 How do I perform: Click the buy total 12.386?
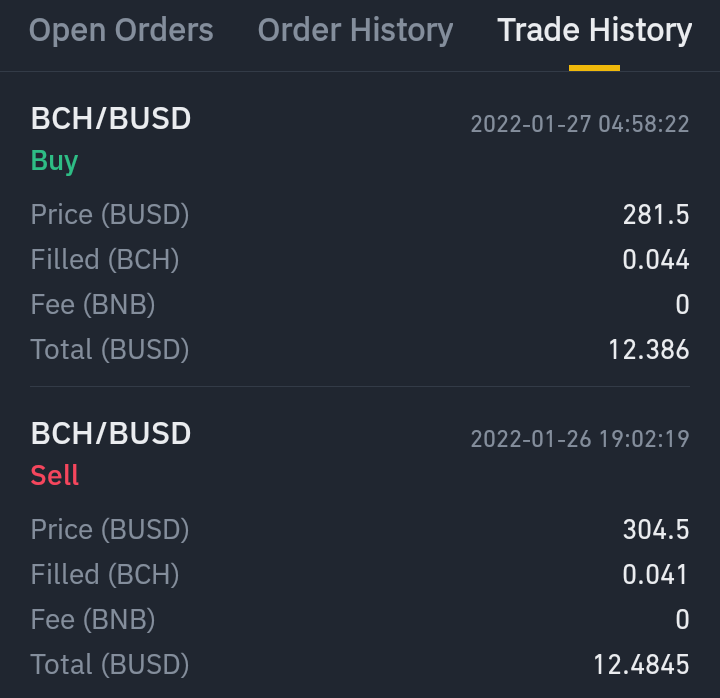point(649,349)
